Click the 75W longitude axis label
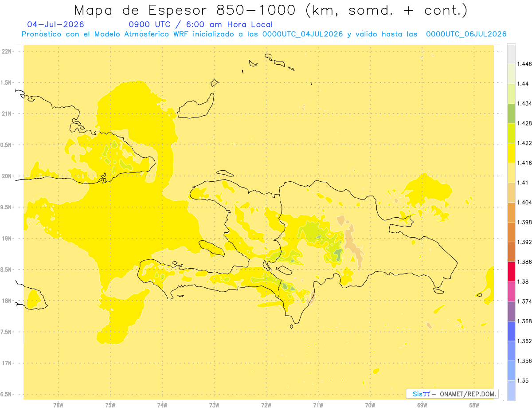 (x=110, y=405)
